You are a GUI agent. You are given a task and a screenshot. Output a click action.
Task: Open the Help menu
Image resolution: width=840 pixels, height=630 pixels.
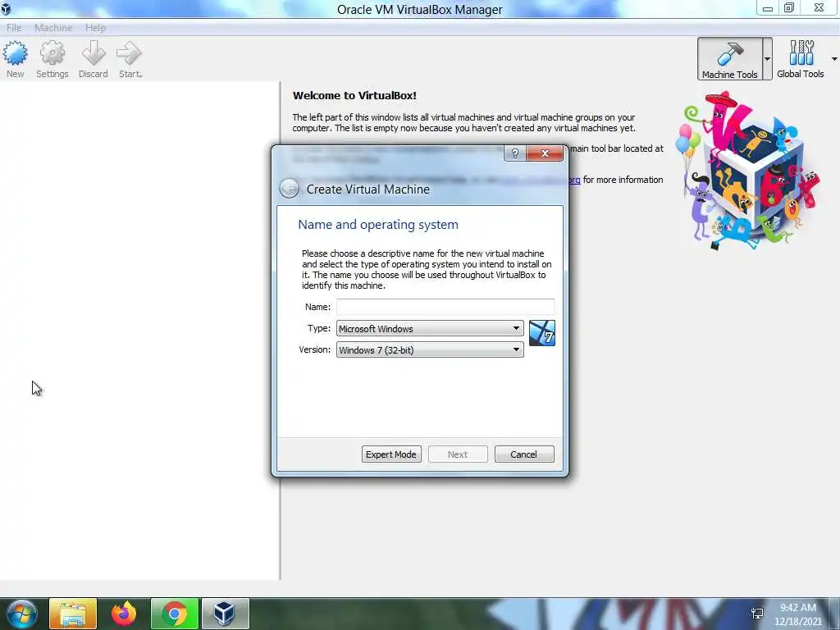point(95,28)
